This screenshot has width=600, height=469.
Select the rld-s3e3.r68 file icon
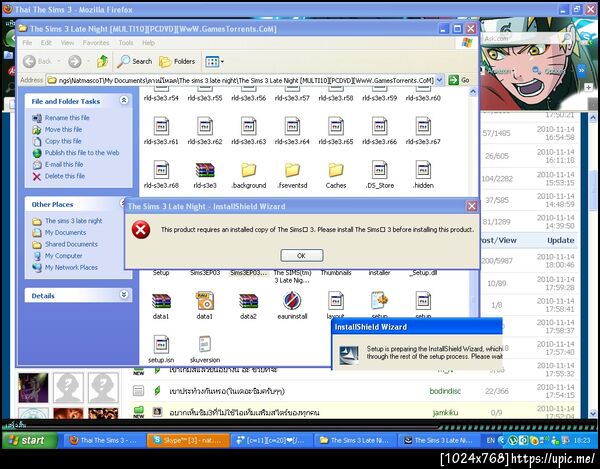pyautogui.click(x=161, y=170)
